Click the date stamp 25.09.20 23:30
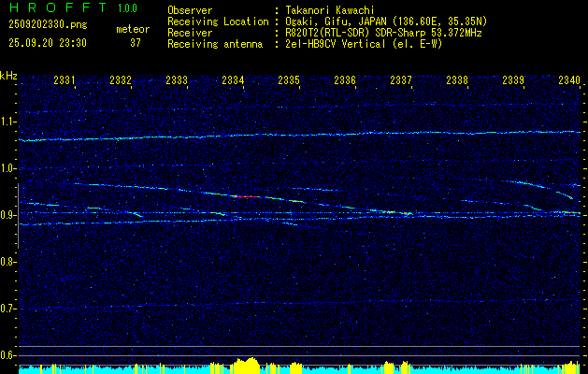The image size is (588, 374). pos(48,43)
